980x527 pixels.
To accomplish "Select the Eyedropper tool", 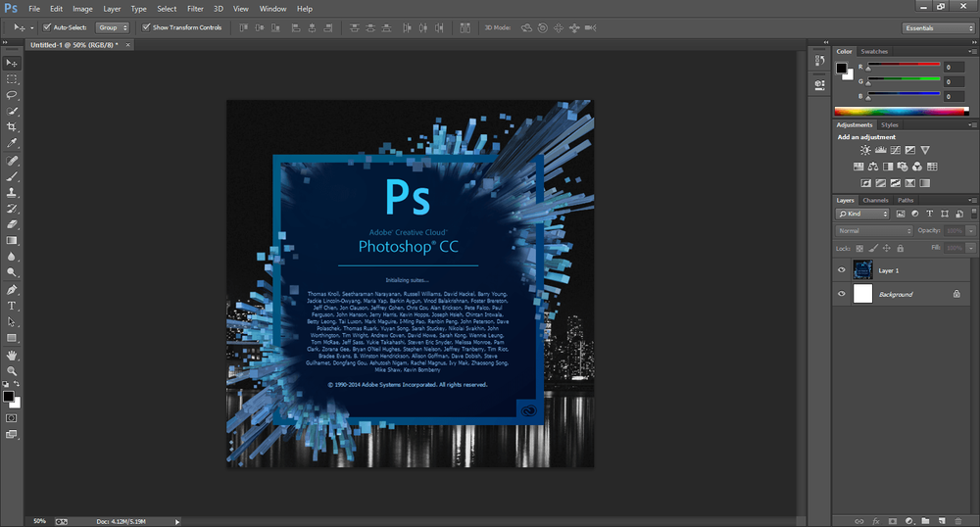I will pyautogui.click(x=11, y=143).
